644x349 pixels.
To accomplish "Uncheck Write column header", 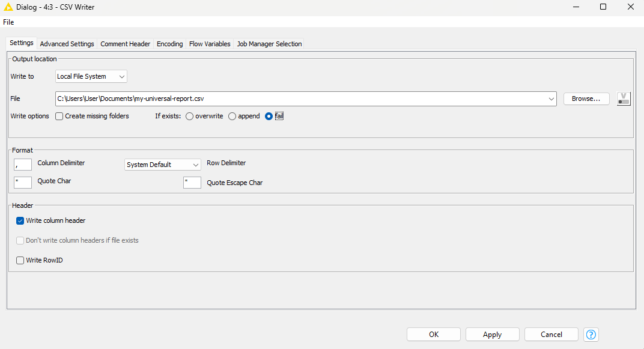I will click(20, 220).
